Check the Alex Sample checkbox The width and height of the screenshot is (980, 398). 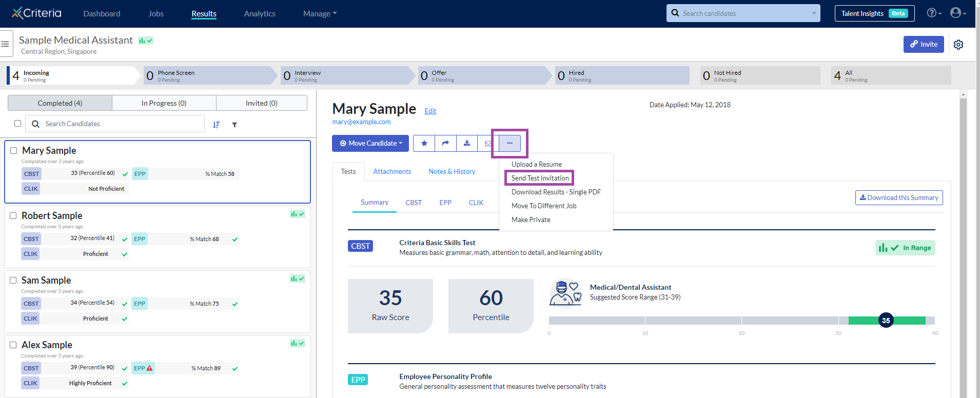(13, 345)
